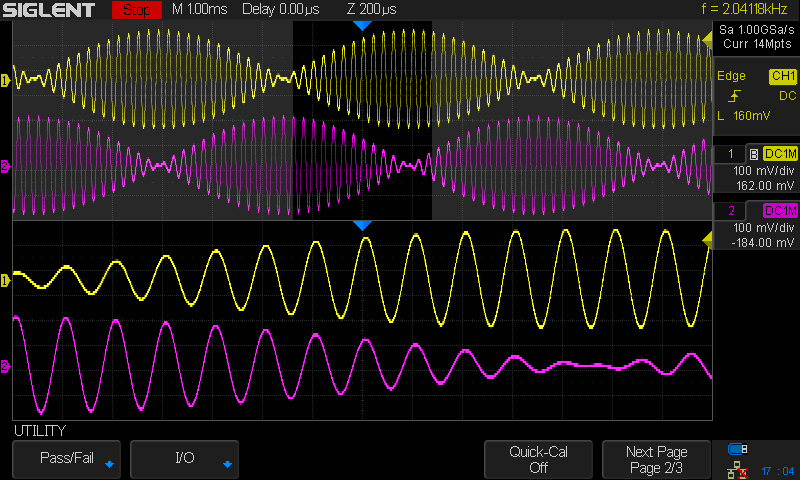Toggle Quick-Cal on or off
The image size is (800, 480).
[538, 459]
